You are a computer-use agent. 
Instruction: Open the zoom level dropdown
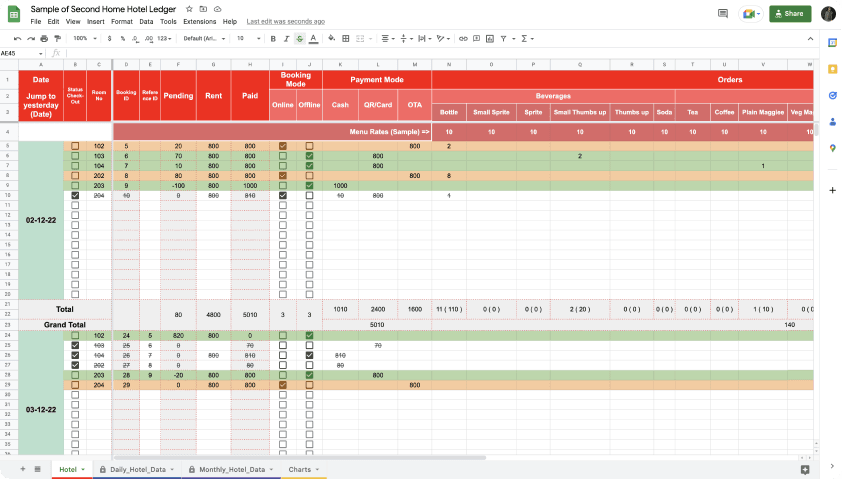coord(85,39)
